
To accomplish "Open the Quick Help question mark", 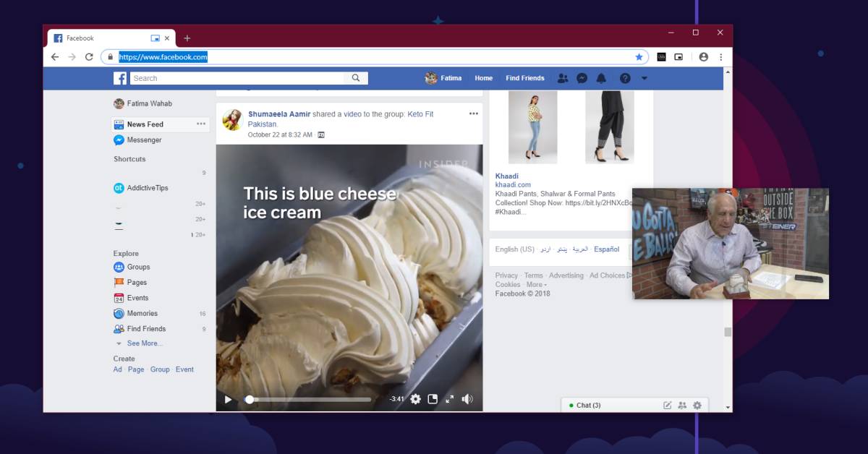I will pyautogui.click(x=625, y=78).
